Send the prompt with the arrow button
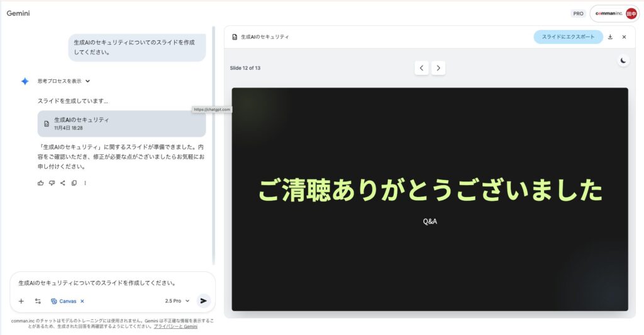 [x=203, y=301]
